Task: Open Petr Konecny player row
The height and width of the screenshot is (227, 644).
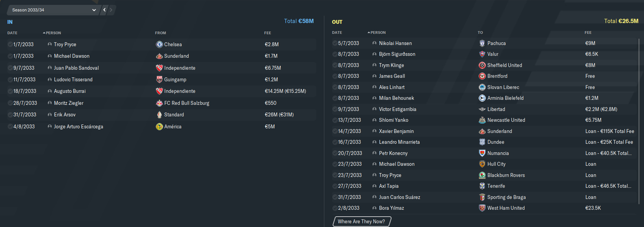Action: pos(483,153)
